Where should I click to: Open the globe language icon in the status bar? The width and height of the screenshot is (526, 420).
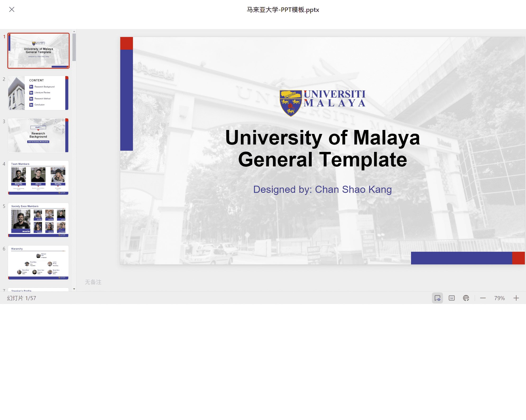tap(466, 298)
